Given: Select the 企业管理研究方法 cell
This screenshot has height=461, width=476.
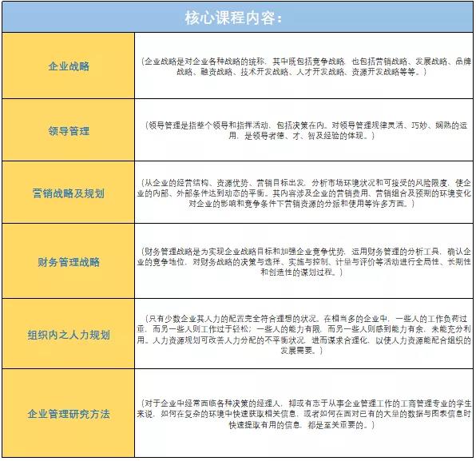Looking at the screenshot, I should (69, 414).
